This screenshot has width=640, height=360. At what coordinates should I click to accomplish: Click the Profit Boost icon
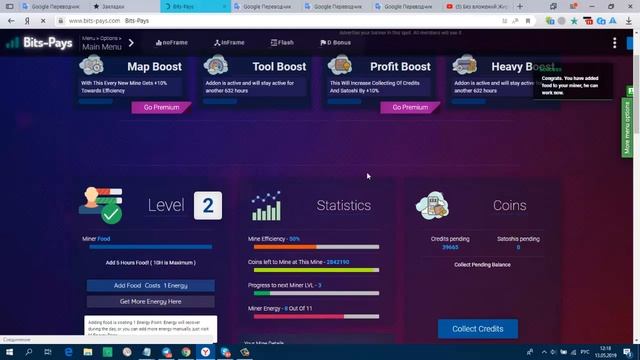pyautogui.click(x=340, y=65)
